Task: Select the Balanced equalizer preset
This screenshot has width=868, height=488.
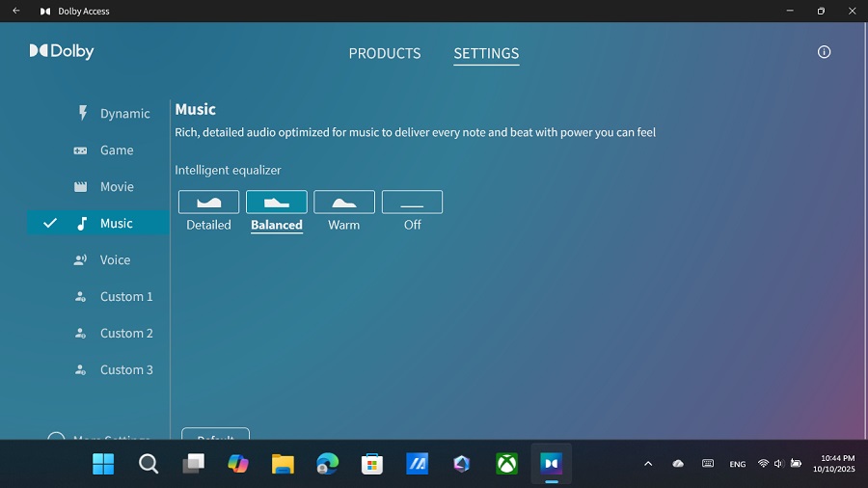Action: 277,203
